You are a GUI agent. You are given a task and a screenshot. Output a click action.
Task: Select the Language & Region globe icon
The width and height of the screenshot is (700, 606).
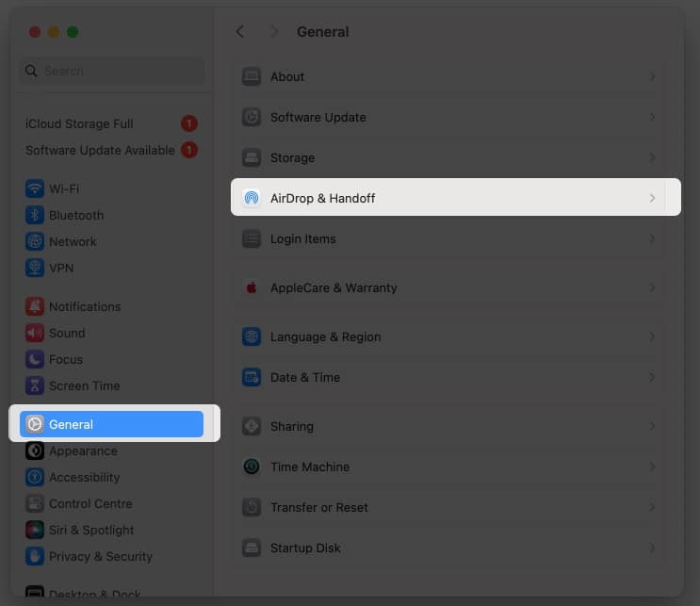[x=252, y=336]
